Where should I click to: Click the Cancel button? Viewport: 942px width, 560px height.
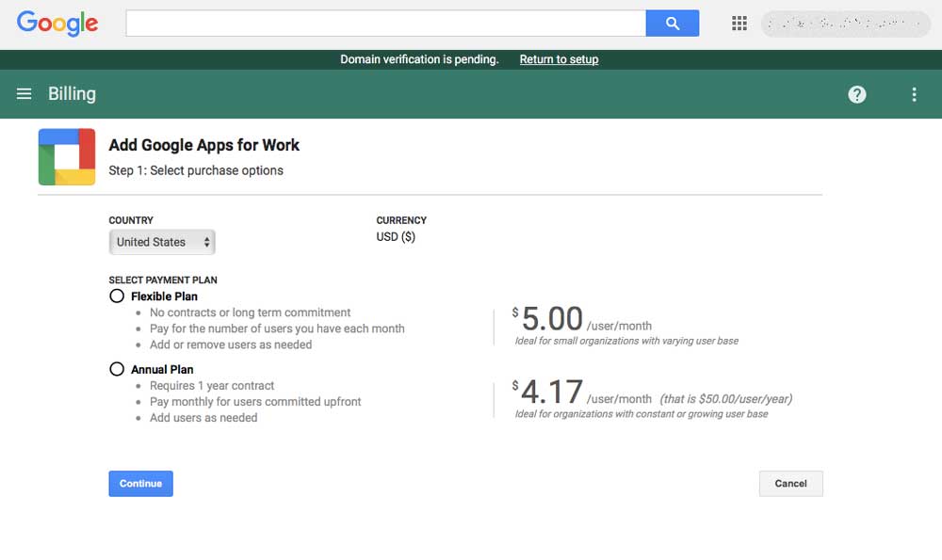[x=790, y=484]
